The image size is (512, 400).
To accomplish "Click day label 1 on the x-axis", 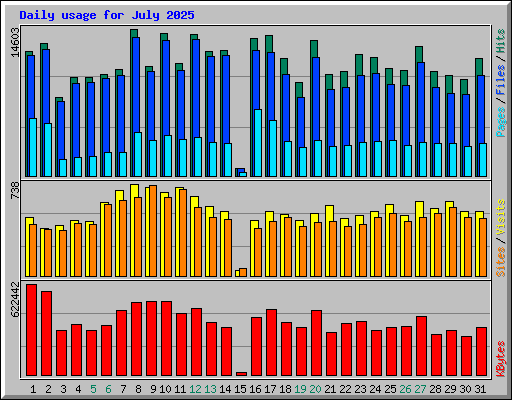I will (33, 389).
